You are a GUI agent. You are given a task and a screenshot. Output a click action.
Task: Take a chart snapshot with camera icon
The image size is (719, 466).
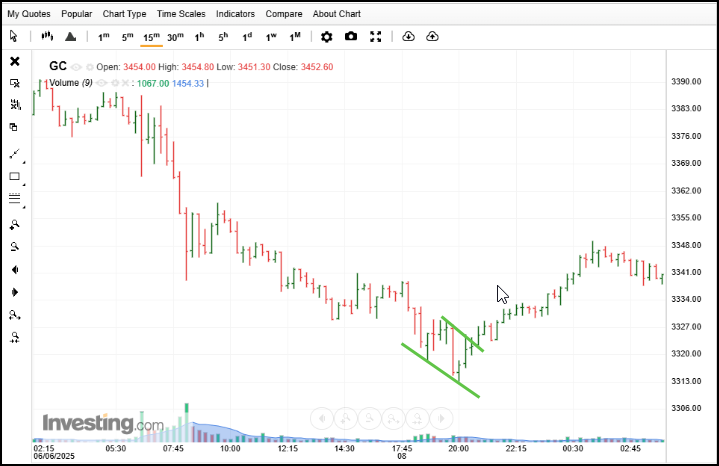351,36
